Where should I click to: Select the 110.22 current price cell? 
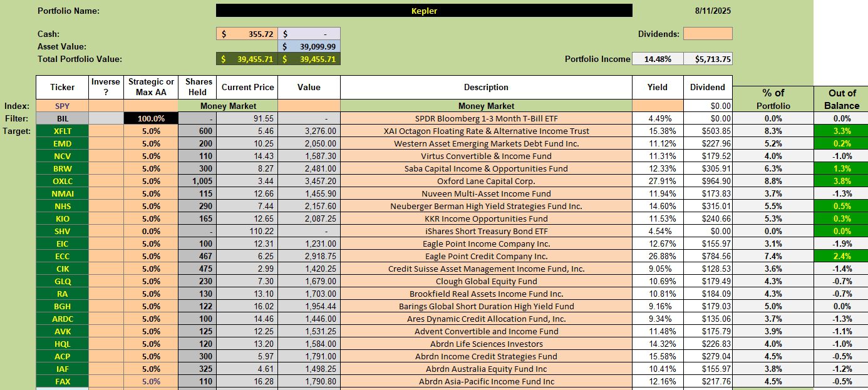(247, 231)
